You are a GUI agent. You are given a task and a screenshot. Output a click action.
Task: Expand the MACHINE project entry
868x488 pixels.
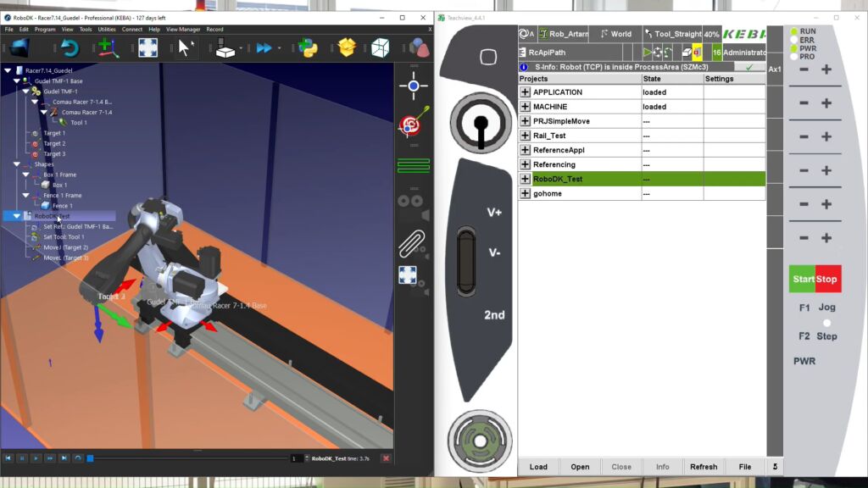tap(526, 106)
